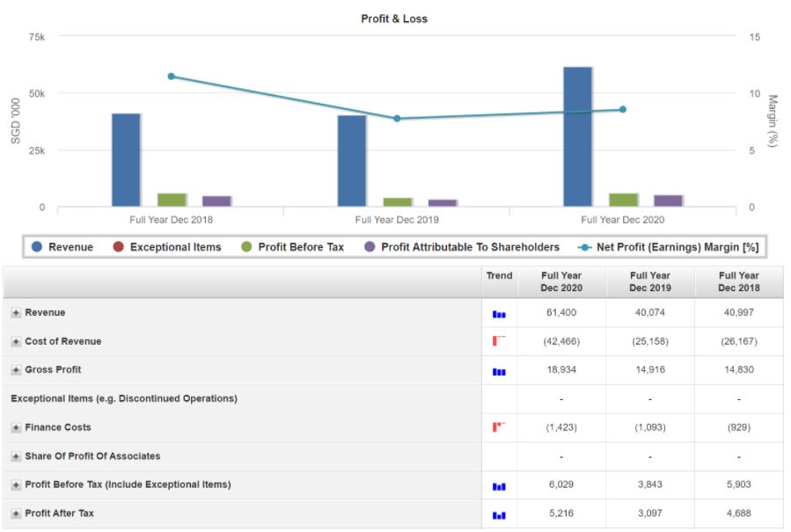The image size is (791, 532).
Task: Click the Revenue row trend sparkline icon
Action: pyautogui.click(x=499, y=314)
